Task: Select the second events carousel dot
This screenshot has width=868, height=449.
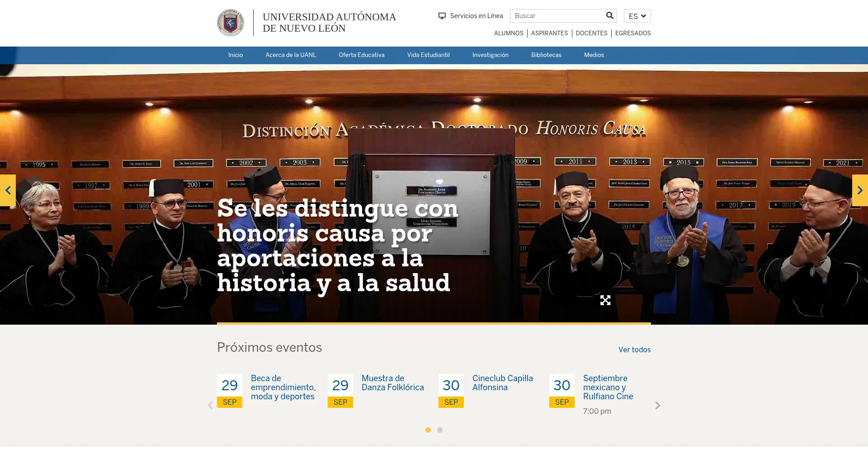Action: (440, 430)
